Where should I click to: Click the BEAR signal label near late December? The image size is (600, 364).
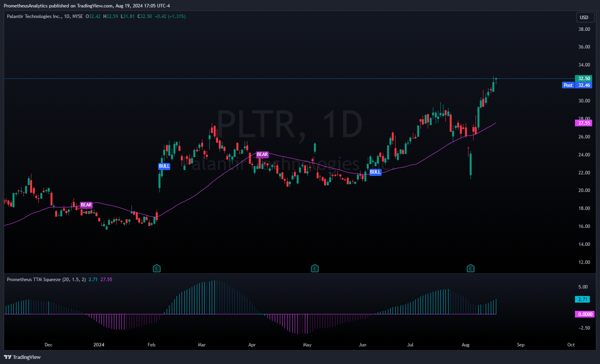click(86, 205)
